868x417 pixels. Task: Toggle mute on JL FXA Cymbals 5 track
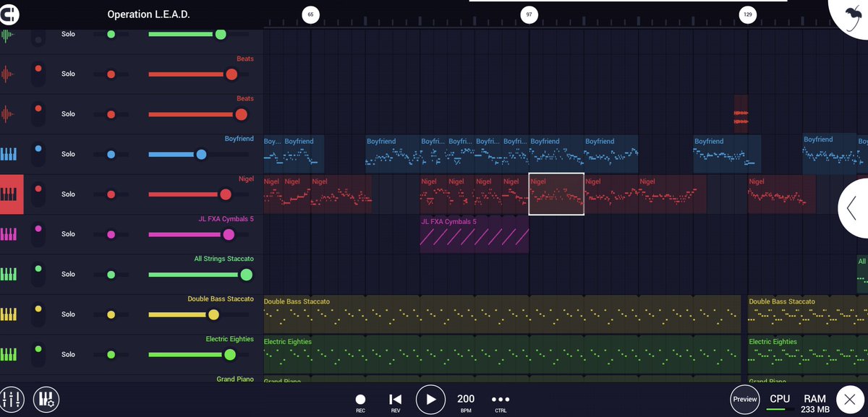coord(38,234)
